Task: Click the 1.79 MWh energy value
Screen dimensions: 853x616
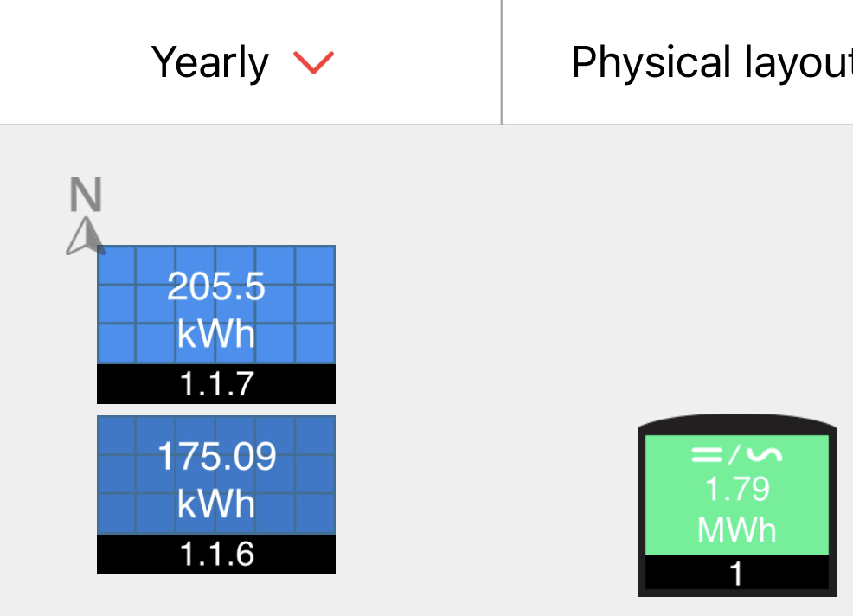Action: click(x=736, y=510)
